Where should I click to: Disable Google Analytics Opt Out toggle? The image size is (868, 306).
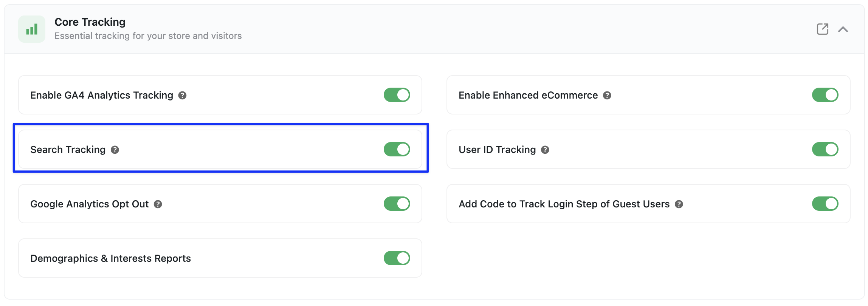[397, 204]
